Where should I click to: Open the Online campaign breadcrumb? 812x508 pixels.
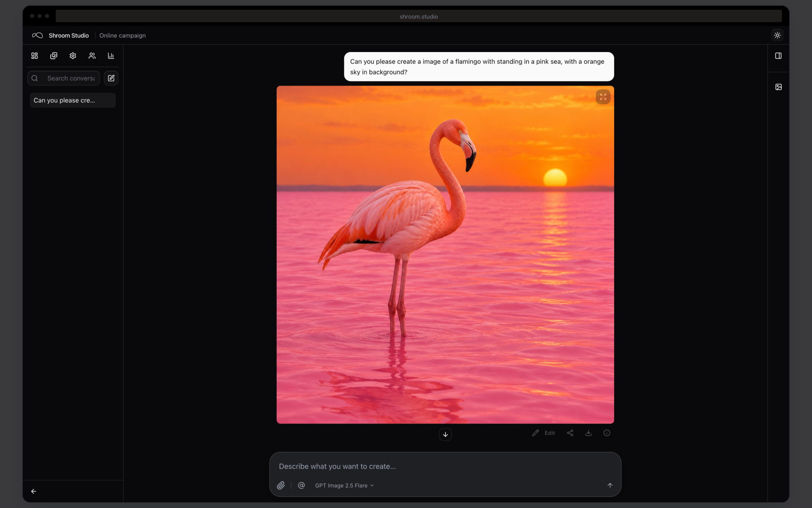[x=123, y=36]
